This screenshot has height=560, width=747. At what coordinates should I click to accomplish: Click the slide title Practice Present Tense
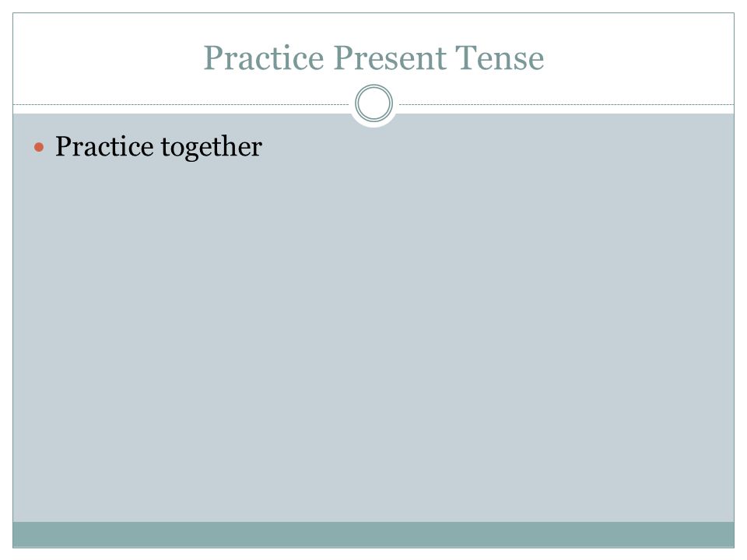(x=374, y=58)
